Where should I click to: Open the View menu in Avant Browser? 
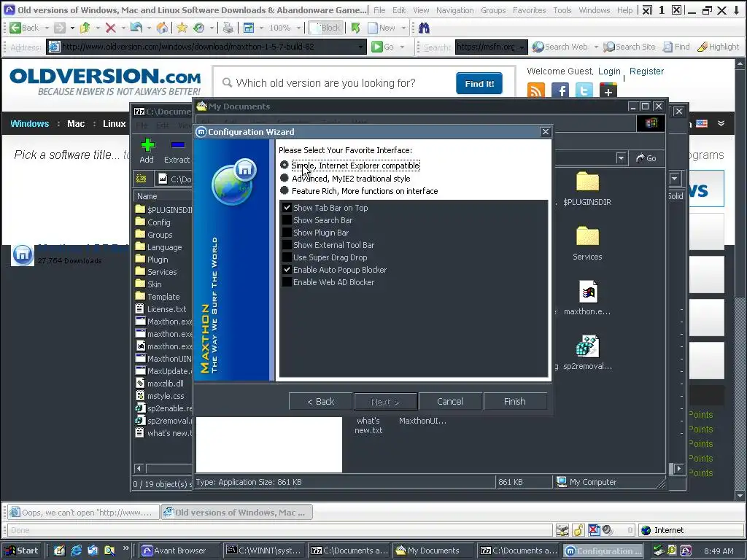pyautogui.click(x=421, y=10)
